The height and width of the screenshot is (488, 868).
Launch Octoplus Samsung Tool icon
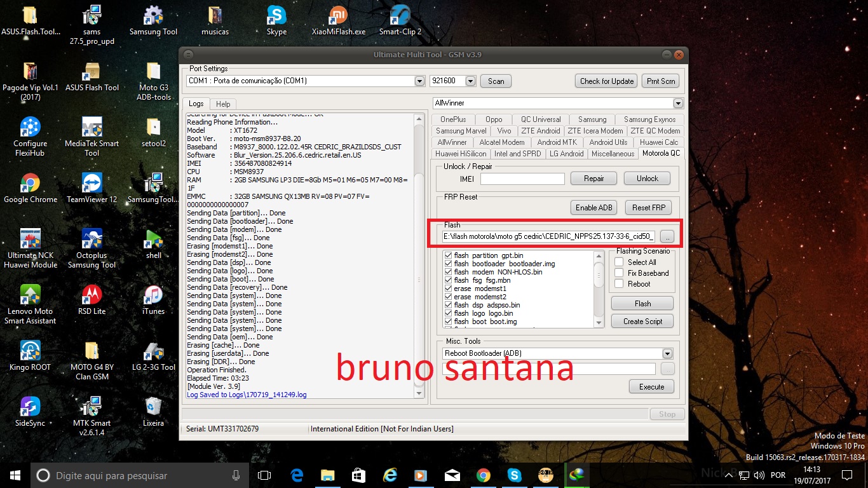[x=92, y=248]
